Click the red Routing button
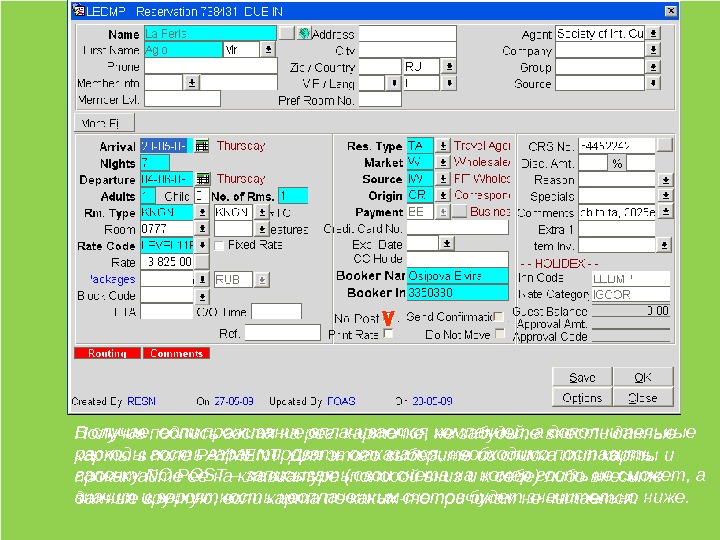The height and width of the screenshot is (540, 720). [107, 353]
